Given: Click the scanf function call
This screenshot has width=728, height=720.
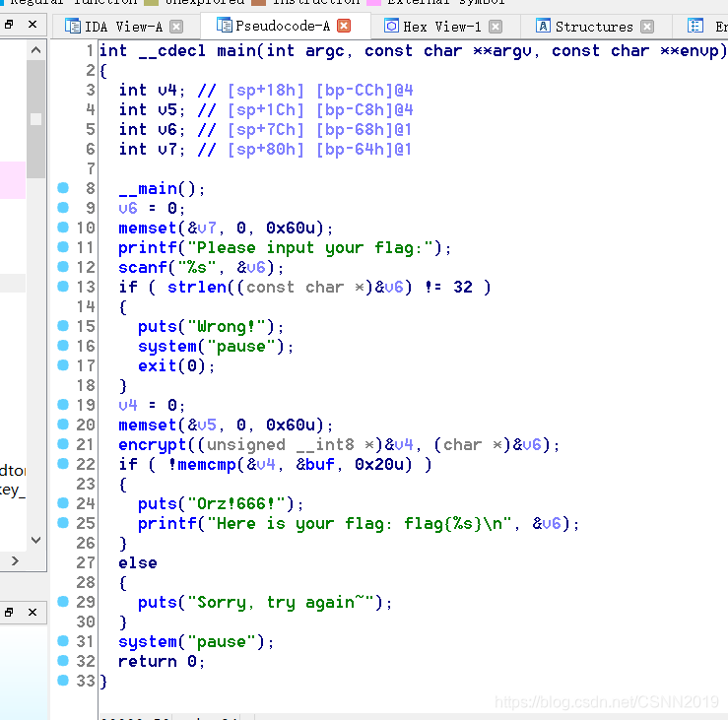Looking at the screenshot, I should point(142,267).
